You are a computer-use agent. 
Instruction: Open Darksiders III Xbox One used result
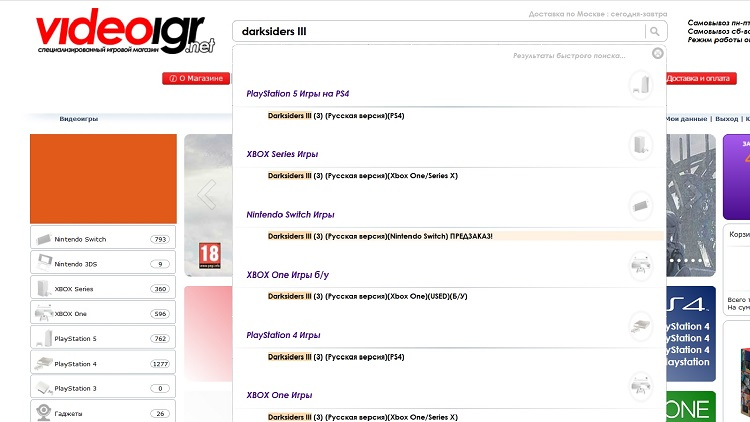tap(367, 296)
